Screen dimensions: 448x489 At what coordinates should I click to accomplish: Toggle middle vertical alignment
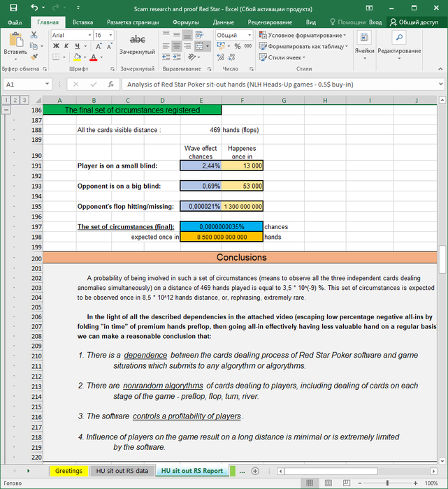click(x=177, y=35)
